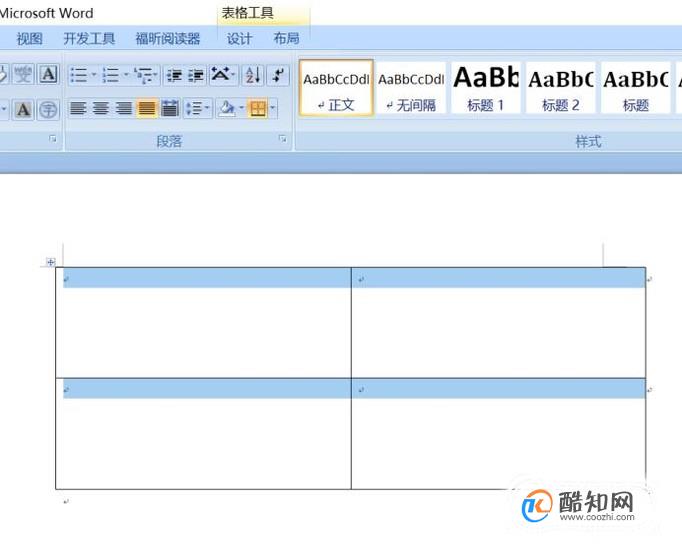This screenshot has height=560, width=682.
Task: Align text left in paragraph group
Action: 78,108
